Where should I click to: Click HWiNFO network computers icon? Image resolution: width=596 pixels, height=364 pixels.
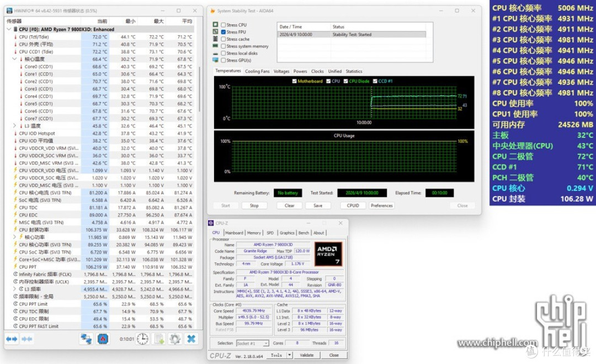pos(86,339)
